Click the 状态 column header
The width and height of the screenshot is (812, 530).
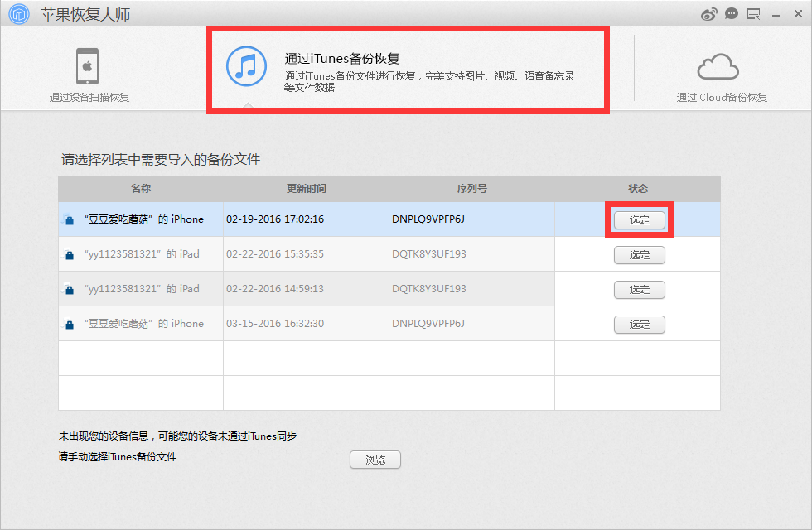[x=637, y=189]
